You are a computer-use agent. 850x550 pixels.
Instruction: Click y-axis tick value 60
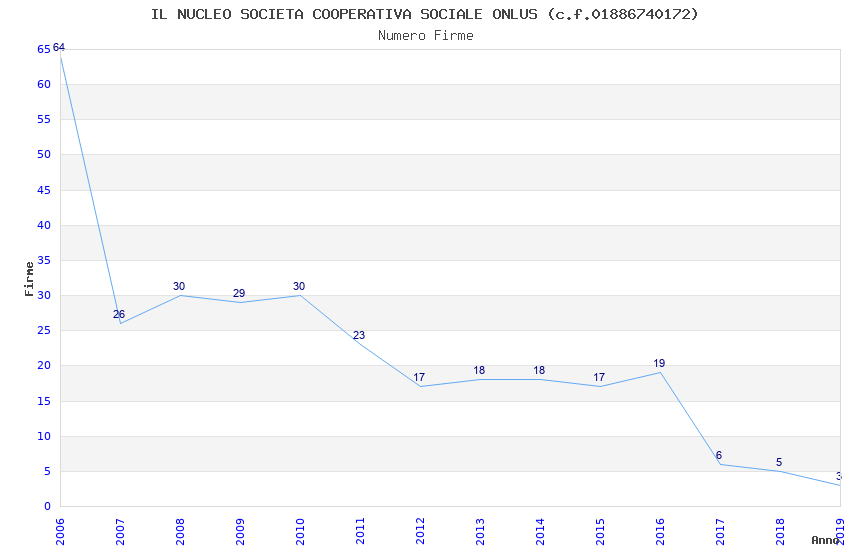point(44,84)
